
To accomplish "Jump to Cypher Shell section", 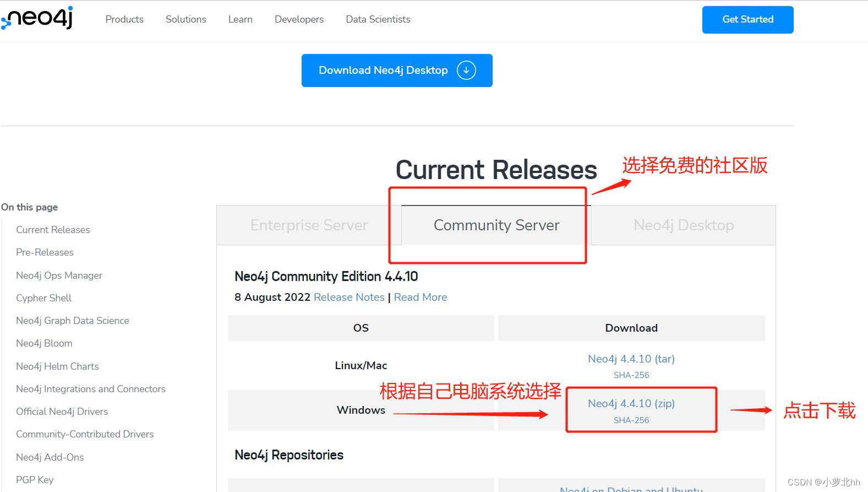I will tap(43, 298).
